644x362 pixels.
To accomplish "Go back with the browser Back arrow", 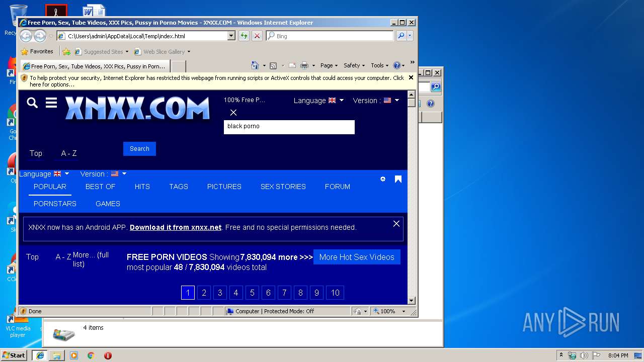I will click(26, 36).
